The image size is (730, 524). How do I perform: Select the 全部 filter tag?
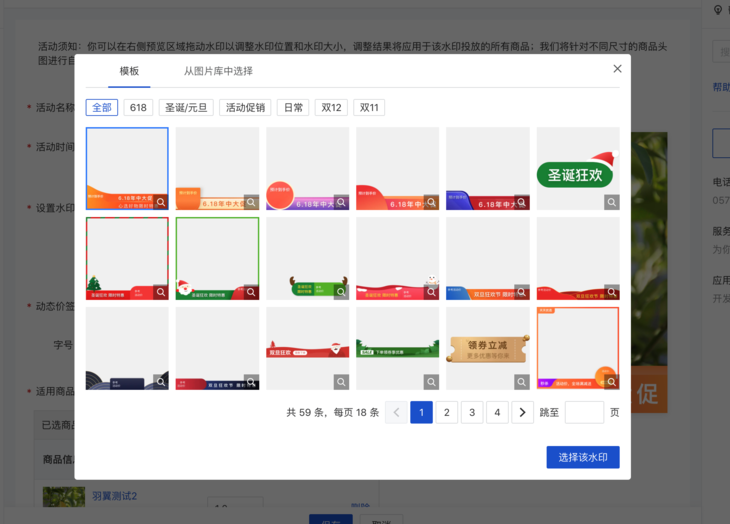click(x=102, y=108)
